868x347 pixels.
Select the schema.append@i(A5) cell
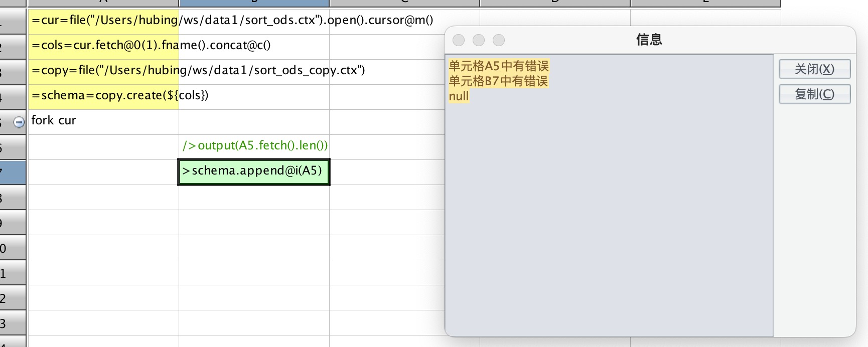coord(254,171)
